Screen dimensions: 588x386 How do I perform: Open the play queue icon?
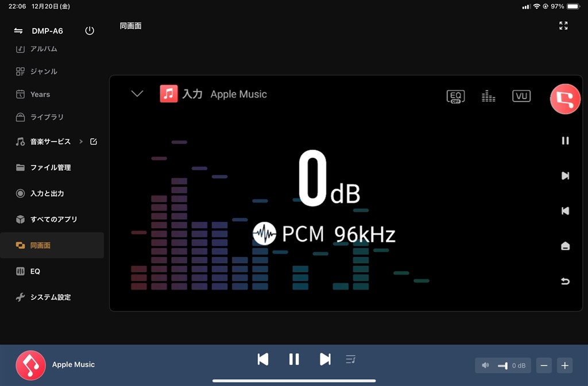pyautogui.click(x=351, y=360)
